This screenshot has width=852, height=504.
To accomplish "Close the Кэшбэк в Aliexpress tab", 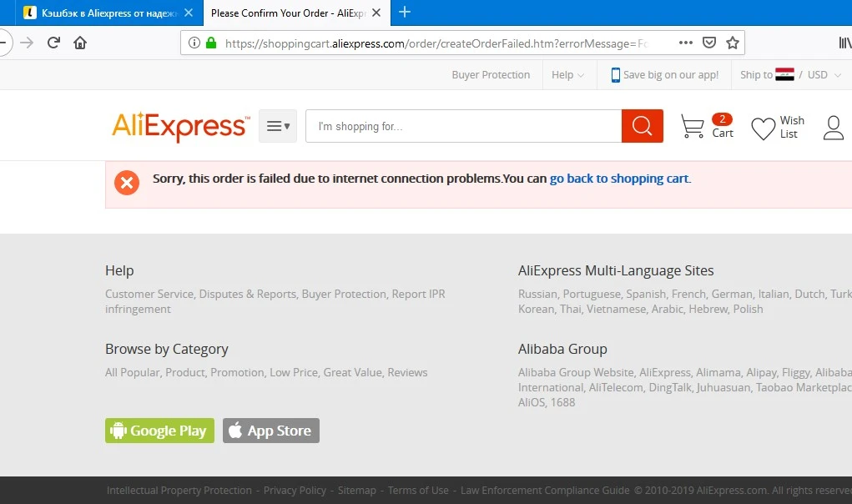I will pyautogui.click(x=189, y=13).
